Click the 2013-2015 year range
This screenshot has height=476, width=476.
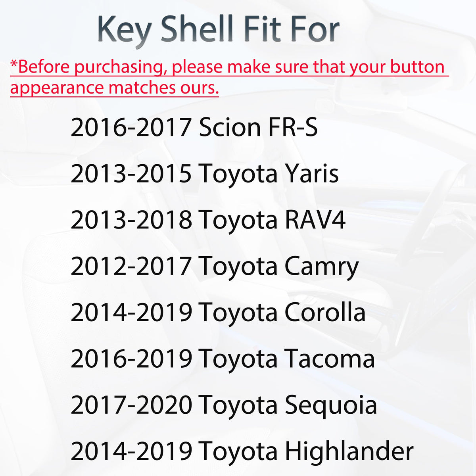click(131, 174)
